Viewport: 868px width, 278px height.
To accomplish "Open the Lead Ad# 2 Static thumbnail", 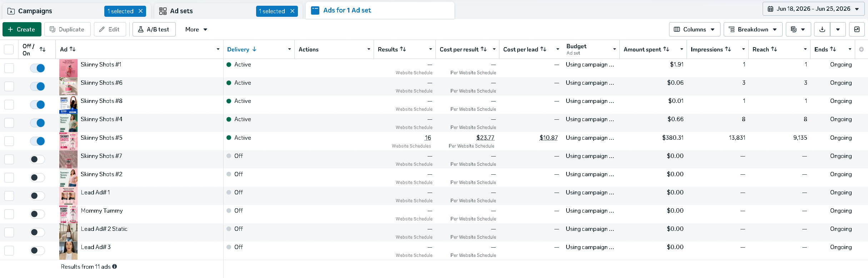I will coord(68,233).
